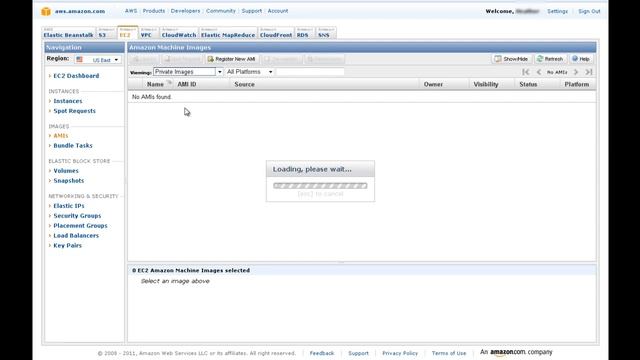Select the EC2 tab
The height and width of the screenshot is (360, 640).
(127, 33)
